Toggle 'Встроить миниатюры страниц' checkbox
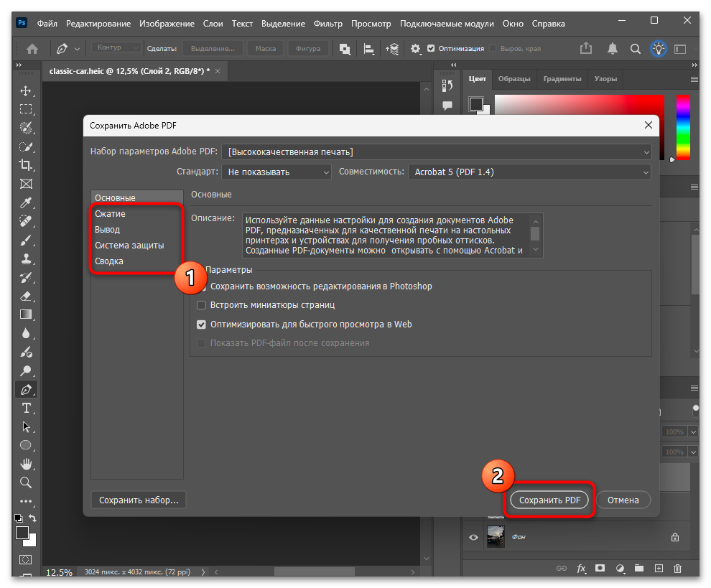Image resolution: width=711 pixels, height=588 pixels. pyautogui.click(x=201, y=305)
